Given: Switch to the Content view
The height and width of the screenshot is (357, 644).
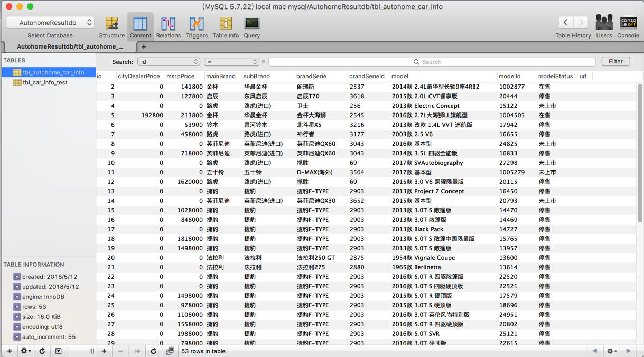Looking at the screenshot, I should [x=140, y=27].
